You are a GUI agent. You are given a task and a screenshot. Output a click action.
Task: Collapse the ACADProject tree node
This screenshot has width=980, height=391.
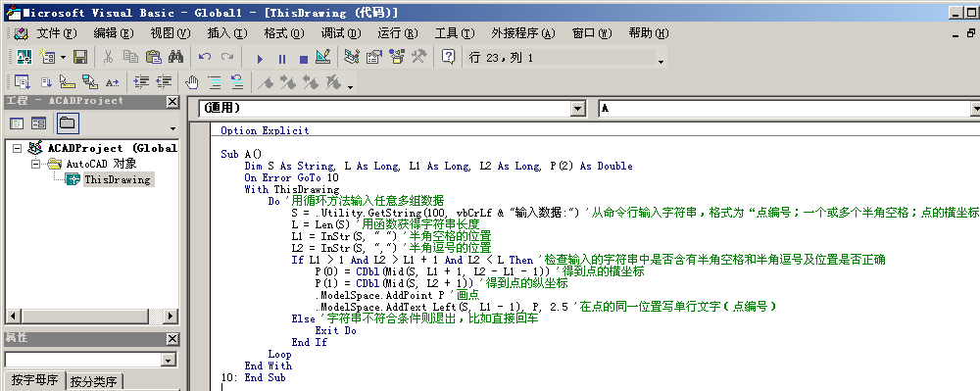(x=17, y=149)
